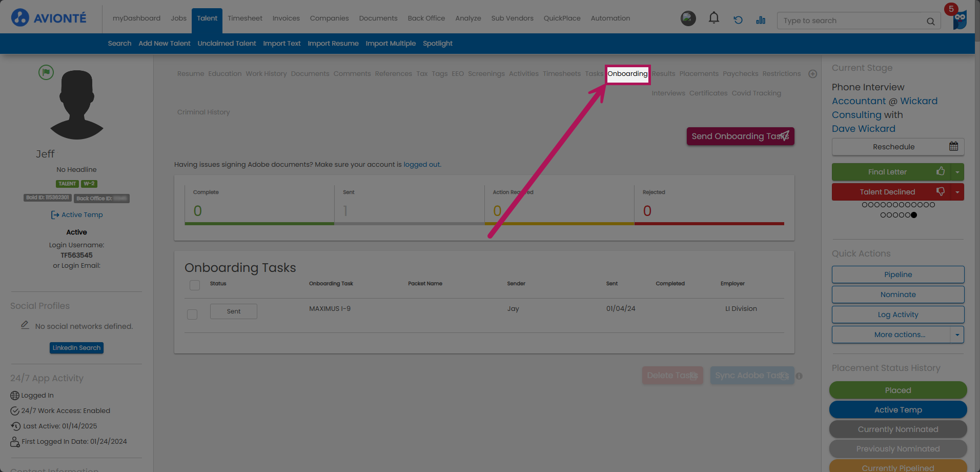Open the Back Office menu
980x472 pixels.
(426, 18)
